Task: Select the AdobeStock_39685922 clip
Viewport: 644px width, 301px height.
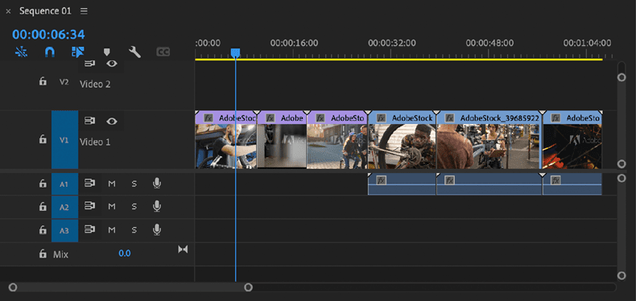Action: tap(489, 140)
